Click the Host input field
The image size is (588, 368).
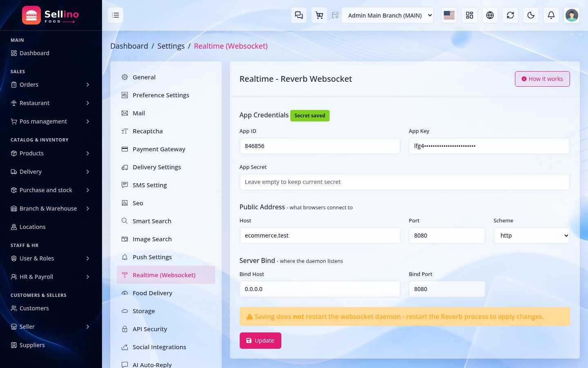[320, 236]
